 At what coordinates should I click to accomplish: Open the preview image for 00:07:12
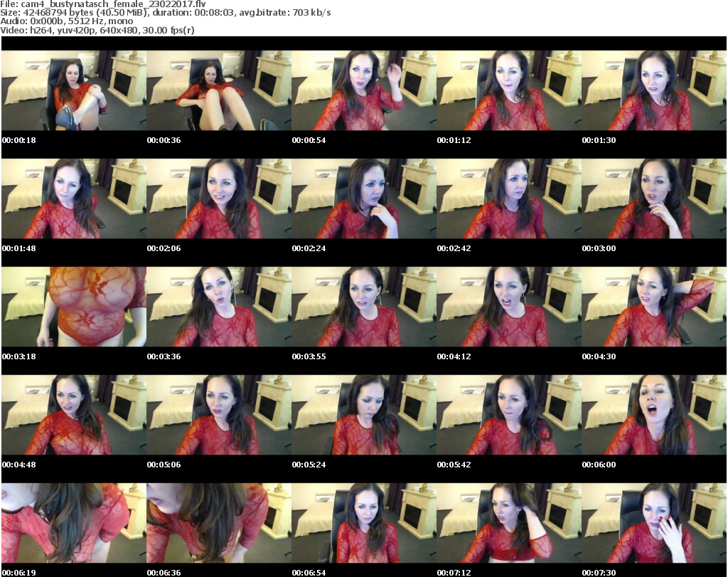(509, 523)
